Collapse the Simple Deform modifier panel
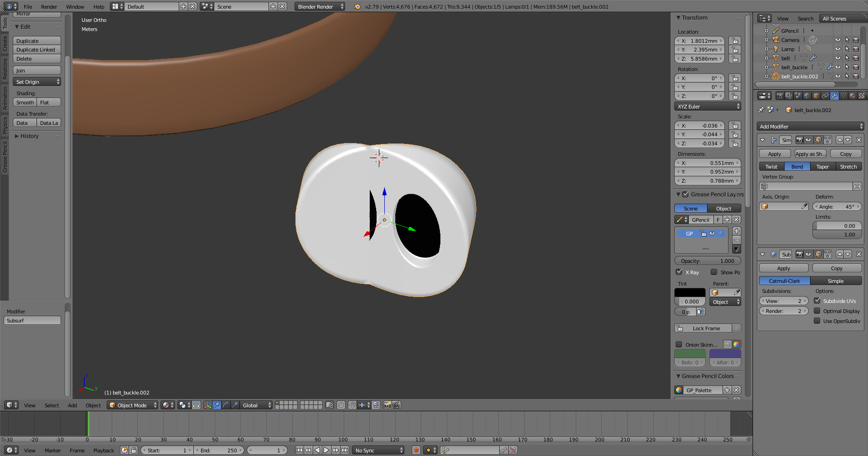The height and width of the screenshot is (456, 868). pyautogui.click(x=762, y=140)
